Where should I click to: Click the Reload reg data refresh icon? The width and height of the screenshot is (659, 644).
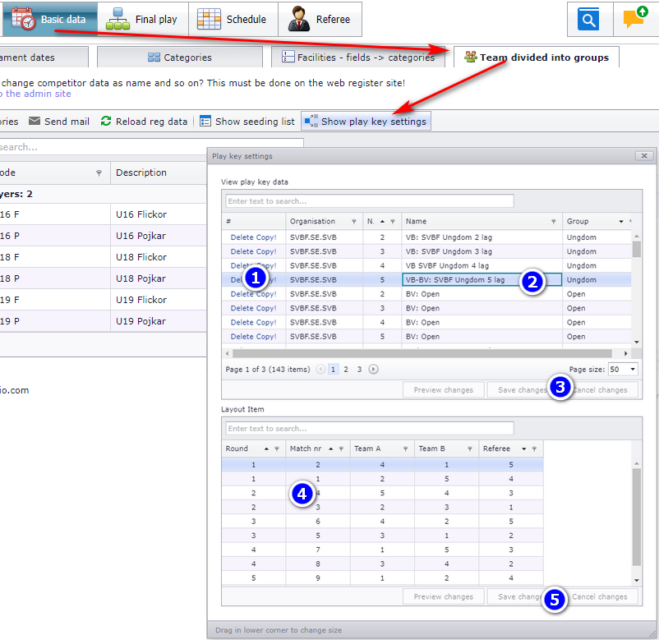tap(106, 121)
